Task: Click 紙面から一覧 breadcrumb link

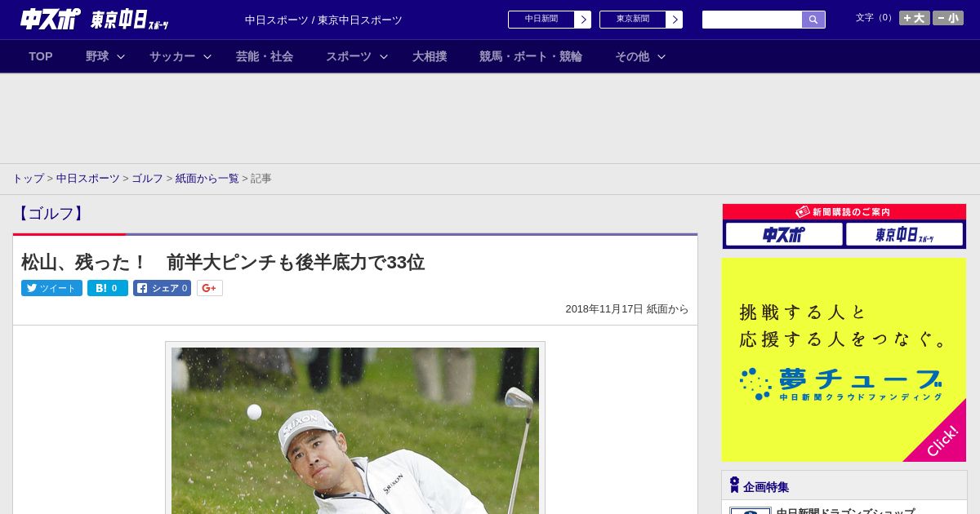Action: click(x=207, y=178)
